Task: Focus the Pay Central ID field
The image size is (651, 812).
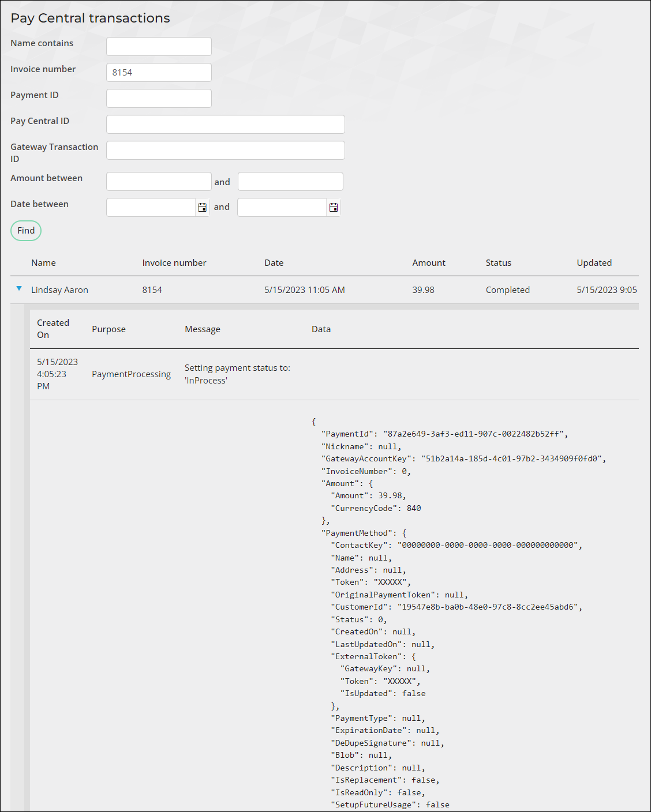Action: pos(226,125)
